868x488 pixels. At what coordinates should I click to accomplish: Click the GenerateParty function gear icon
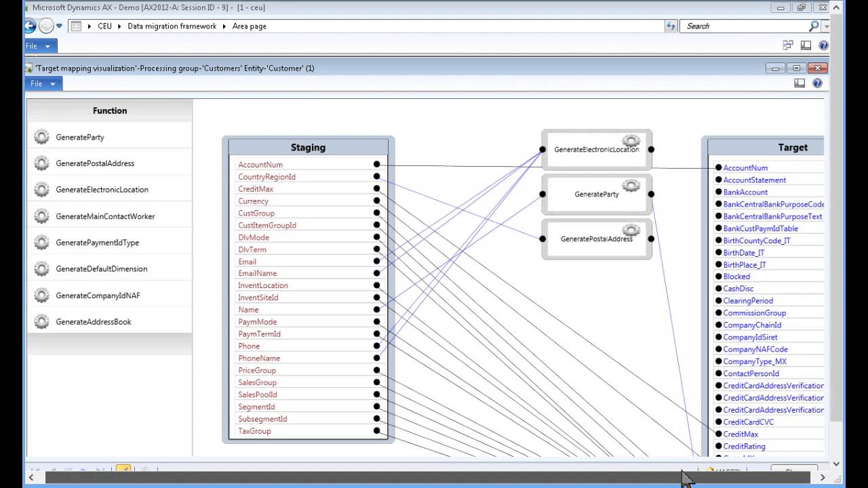(x=41, y=137)
